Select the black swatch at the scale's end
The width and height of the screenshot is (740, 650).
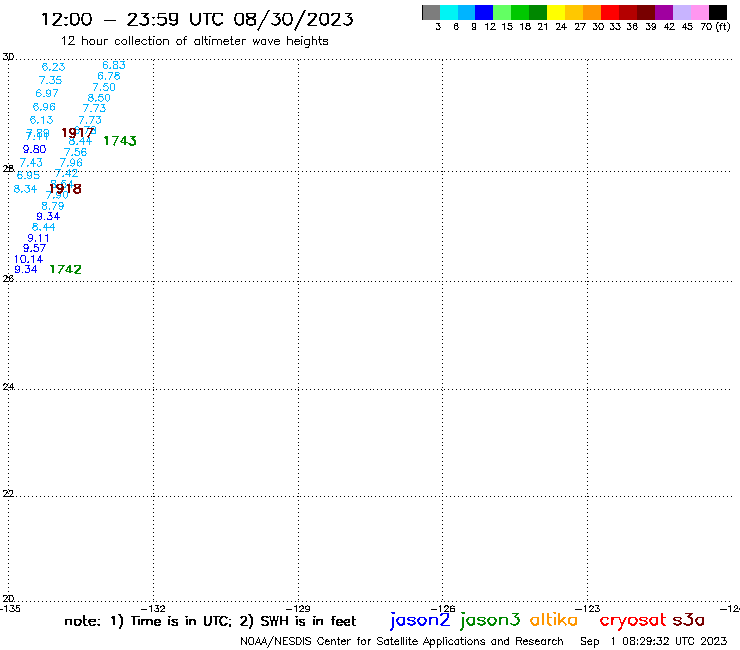click(718, 12)
